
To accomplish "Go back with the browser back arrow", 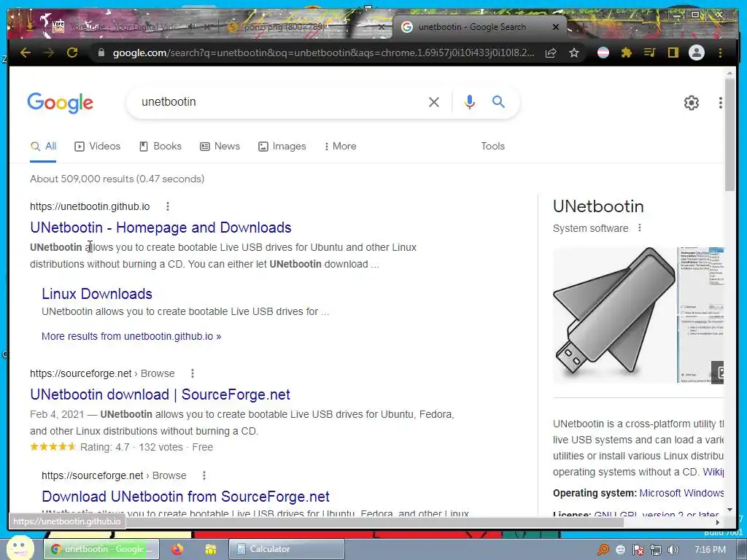I will (26, 52).
